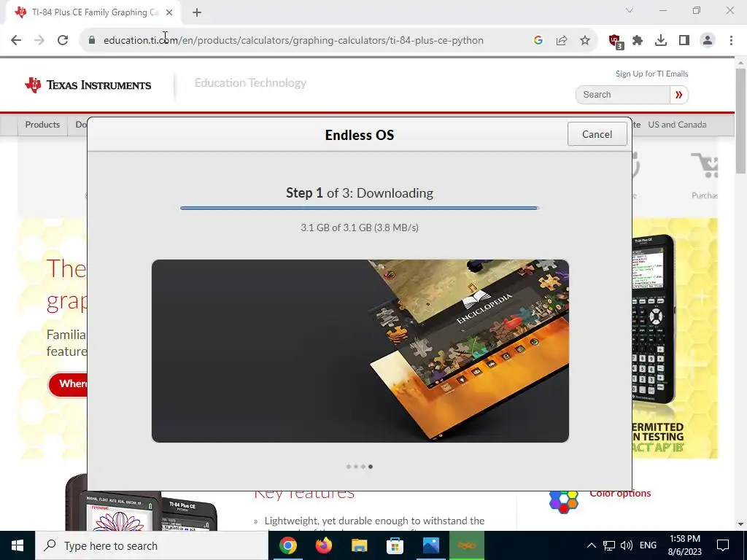Open clock showing 1:58 PM
Image resolution: width=747 pixels, height=560 pixels.
click(x=684, y=545)
